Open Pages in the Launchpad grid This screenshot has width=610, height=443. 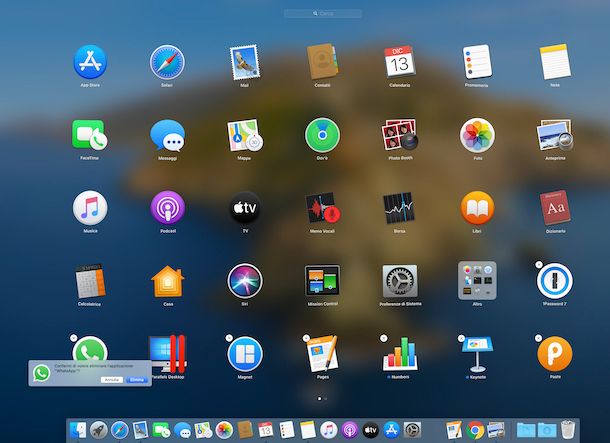[323, 354]
